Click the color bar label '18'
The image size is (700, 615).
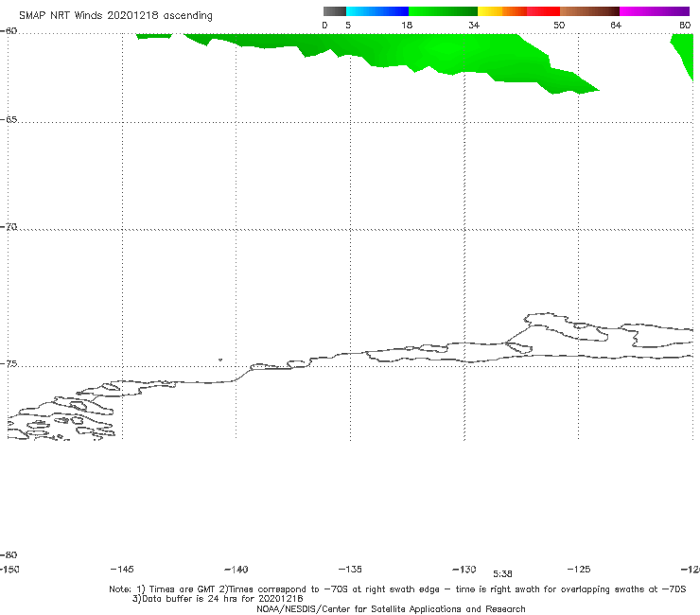pos(407,25)
